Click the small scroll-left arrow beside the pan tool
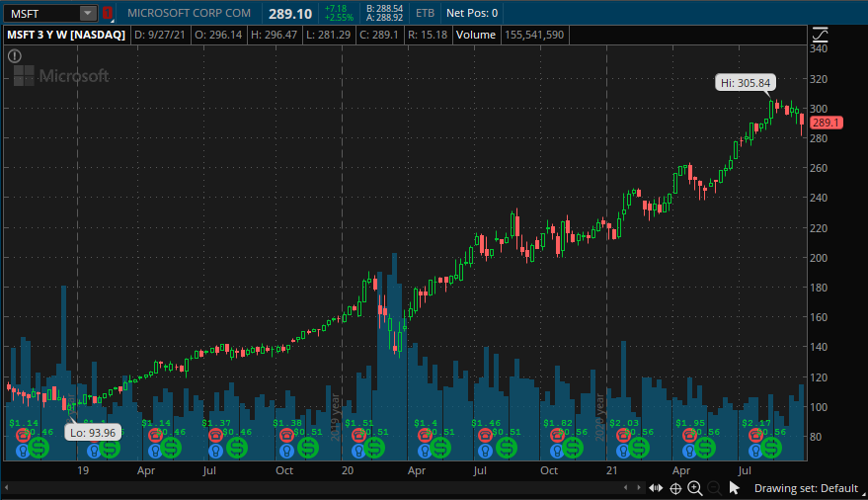868x500 pixels. tap(625, 488)
